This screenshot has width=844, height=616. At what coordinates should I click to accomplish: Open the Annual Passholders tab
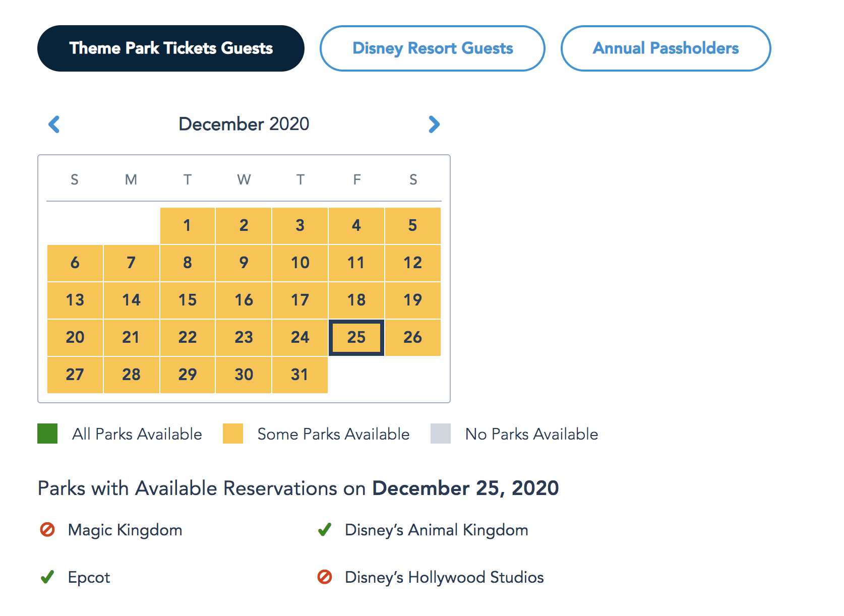click(x=666, y=48)
